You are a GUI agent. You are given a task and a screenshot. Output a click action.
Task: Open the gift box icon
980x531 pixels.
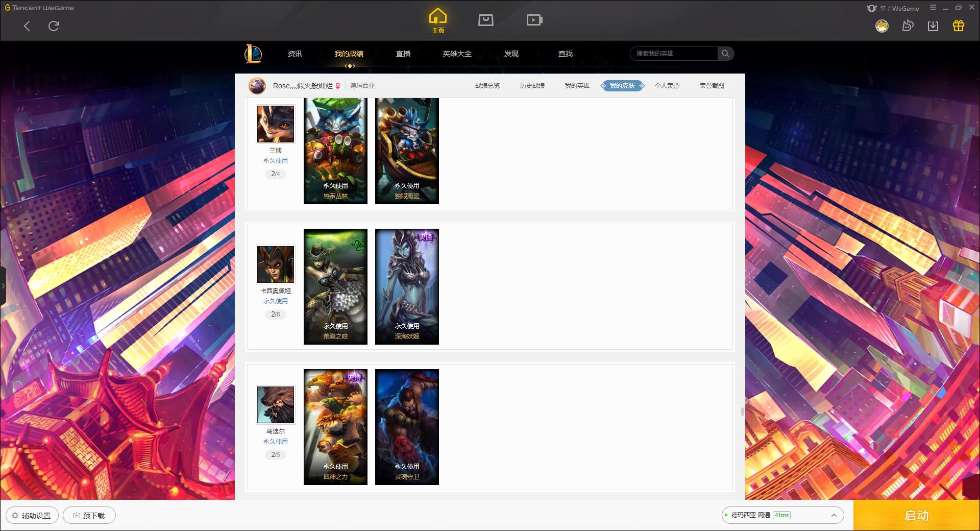tap(959, 26)
